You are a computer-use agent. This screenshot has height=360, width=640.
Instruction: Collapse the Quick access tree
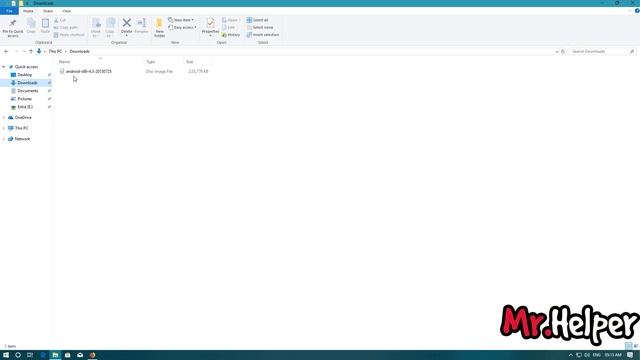[x=4, y=67]
